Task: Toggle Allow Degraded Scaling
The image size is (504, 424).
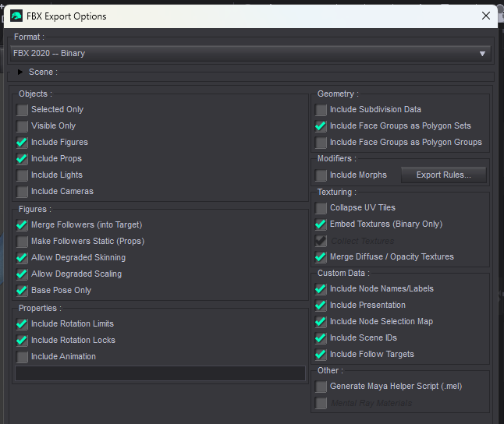Action: coord(22,274)
